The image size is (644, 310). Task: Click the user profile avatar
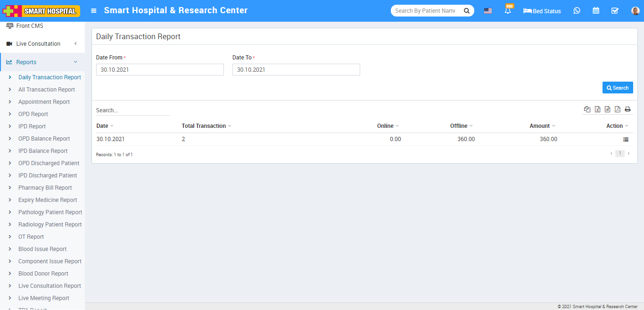[635, 11]
